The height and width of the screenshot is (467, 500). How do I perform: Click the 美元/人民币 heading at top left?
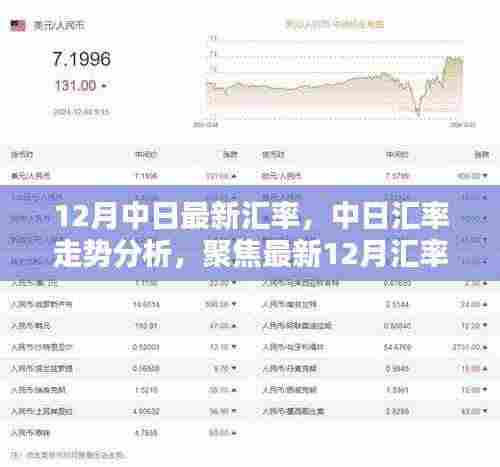59,26
